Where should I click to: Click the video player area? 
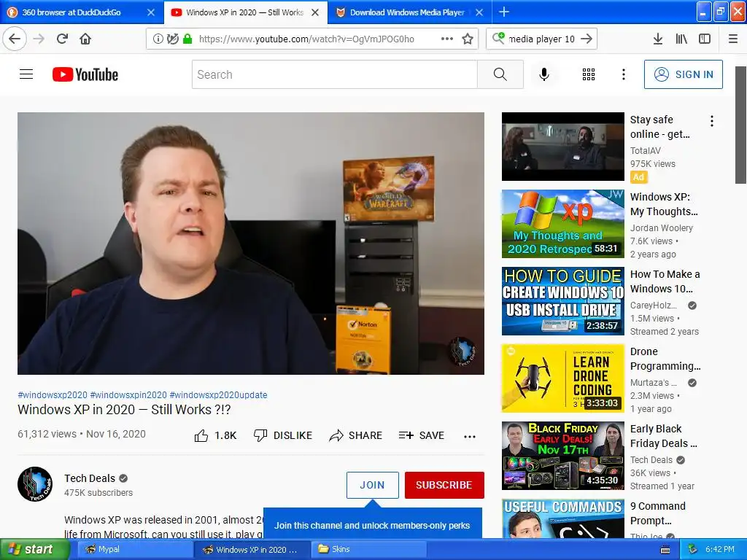click(x=251, y=244)
